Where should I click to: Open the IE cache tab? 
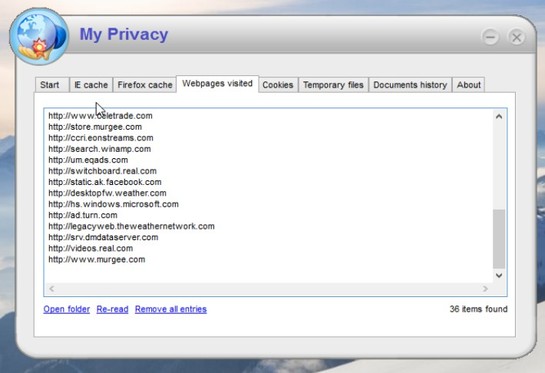91,85
